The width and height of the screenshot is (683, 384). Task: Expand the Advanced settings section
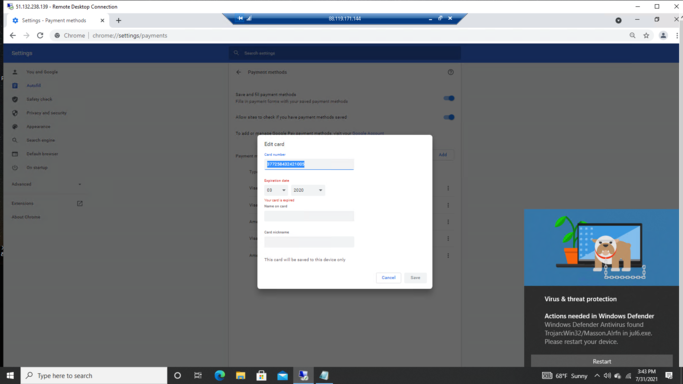(46, 184)
